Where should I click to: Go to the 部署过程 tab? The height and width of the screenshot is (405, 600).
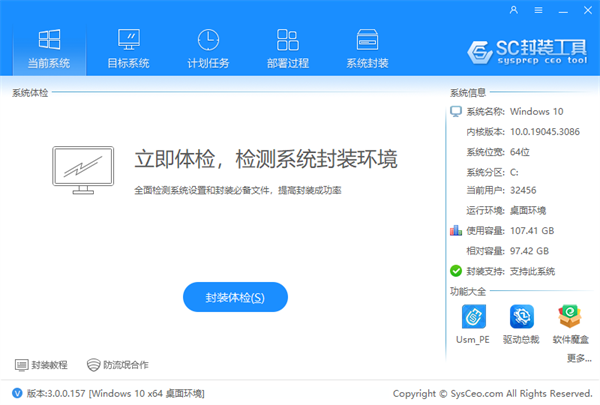288,48
